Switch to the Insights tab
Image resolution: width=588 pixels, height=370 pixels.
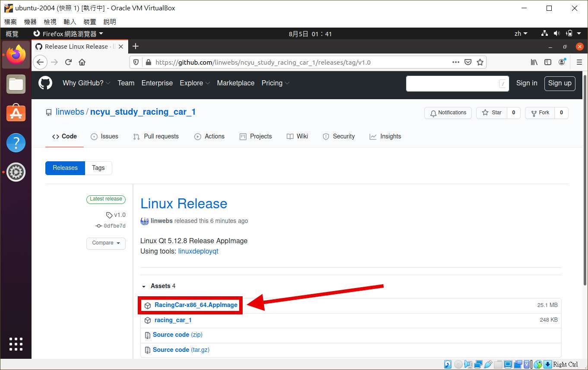coord(385,136)
